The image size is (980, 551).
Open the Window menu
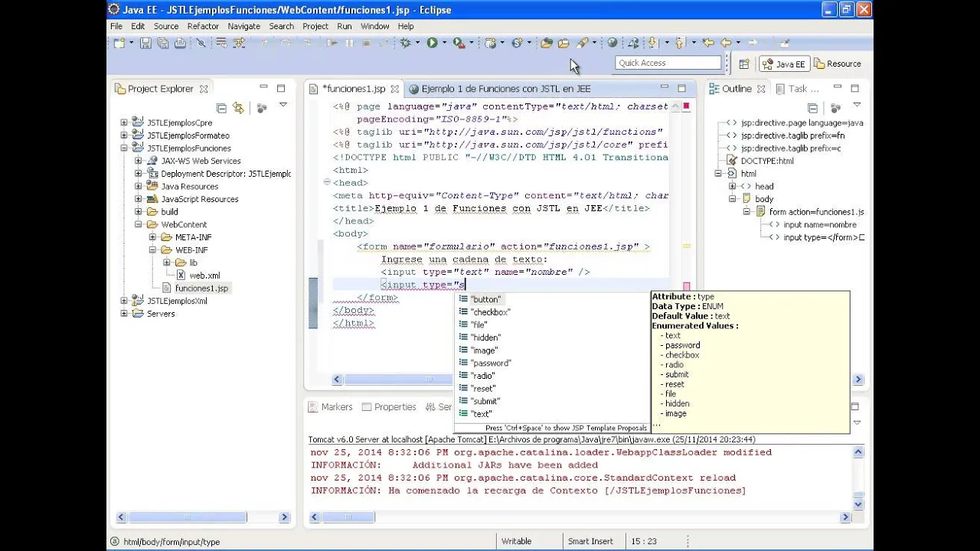pos(375,26)
